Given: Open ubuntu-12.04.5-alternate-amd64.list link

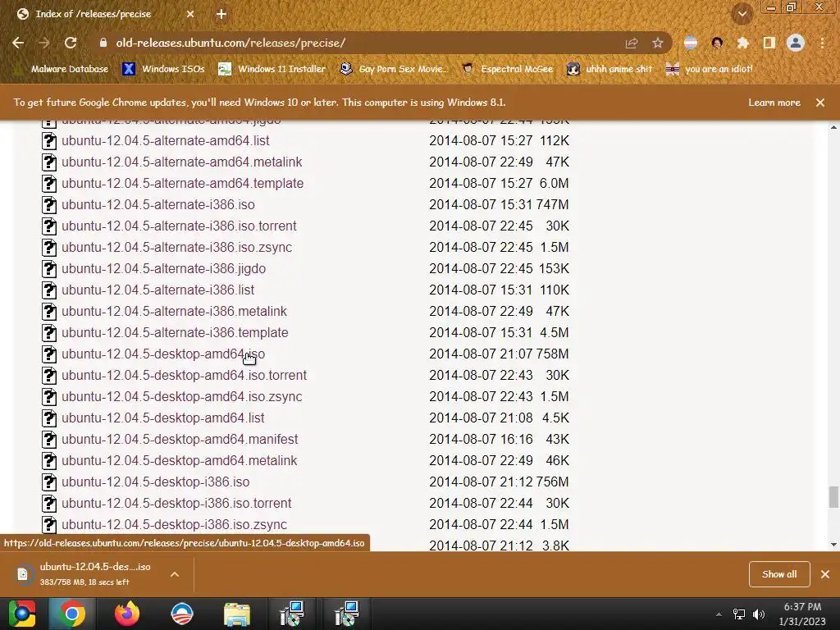Looking at the screenshot, I should pos(165,141).
